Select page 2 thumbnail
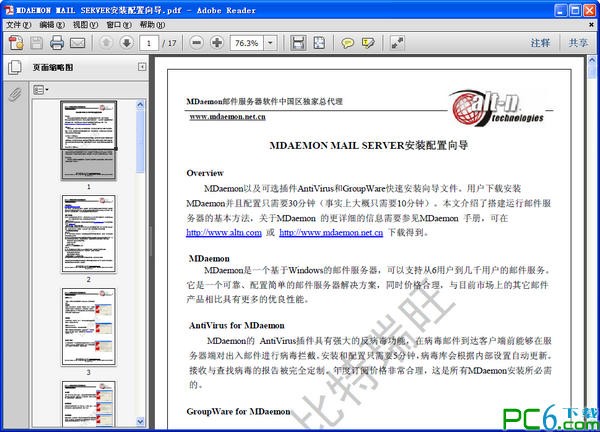The height and width of the screenshot is (432, 600). click(88, 234)
